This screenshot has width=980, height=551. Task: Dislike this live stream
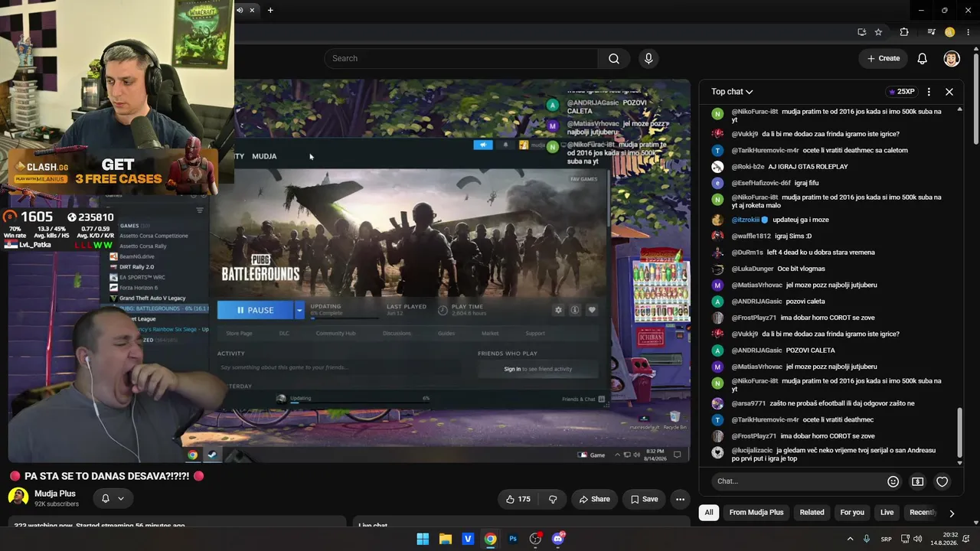pos(553,499)
